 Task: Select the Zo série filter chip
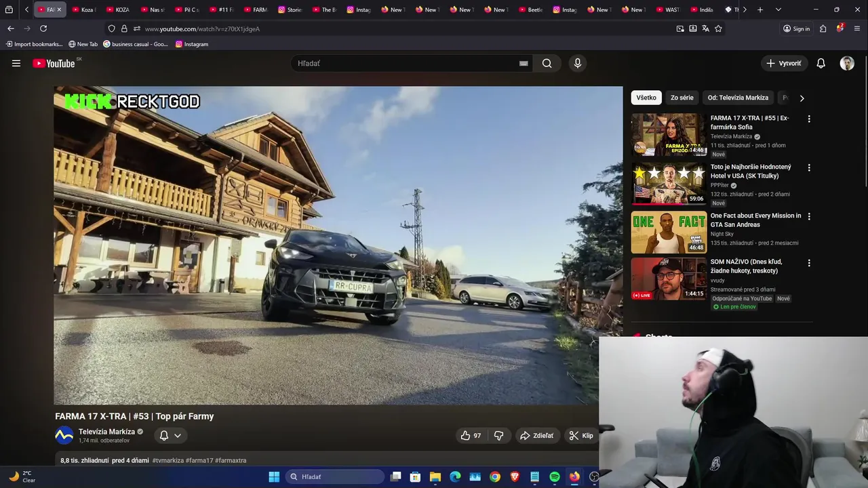pos(682,98)
